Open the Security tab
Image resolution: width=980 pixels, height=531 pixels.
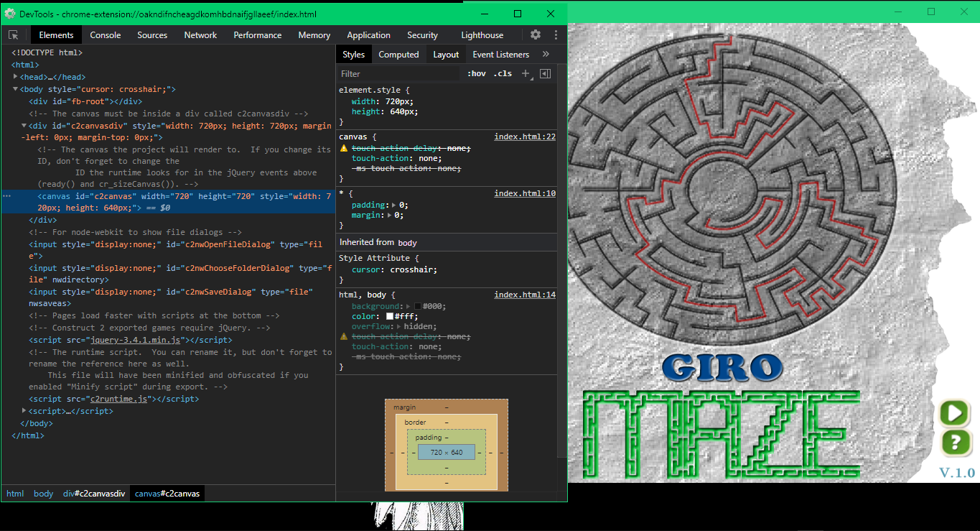click(x=423, y=34)
